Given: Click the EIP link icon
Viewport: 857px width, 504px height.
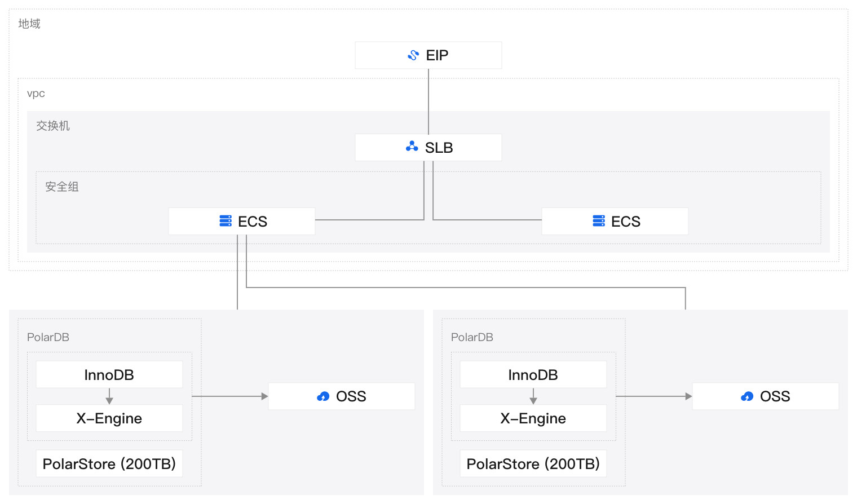Looking at the screenshot, I should [413, 55].
